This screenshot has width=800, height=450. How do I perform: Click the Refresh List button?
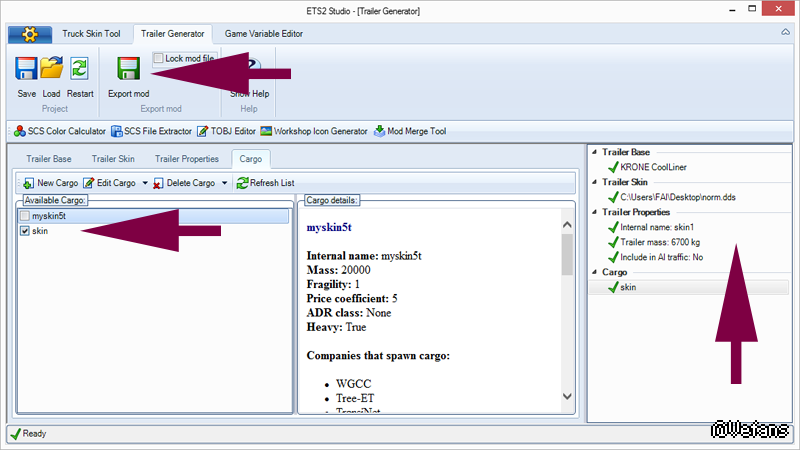[x=265, y=183]
